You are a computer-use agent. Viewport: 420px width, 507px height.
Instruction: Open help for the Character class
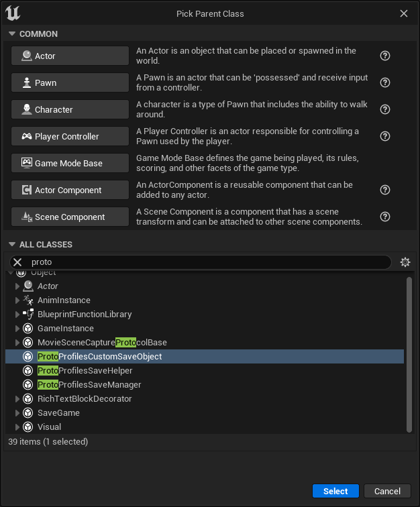pos(385,110)
